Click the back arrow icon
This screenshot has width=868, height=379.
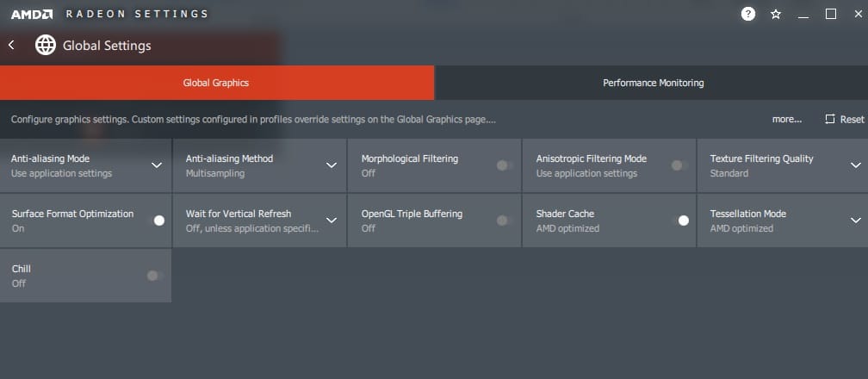click(11, 45)
